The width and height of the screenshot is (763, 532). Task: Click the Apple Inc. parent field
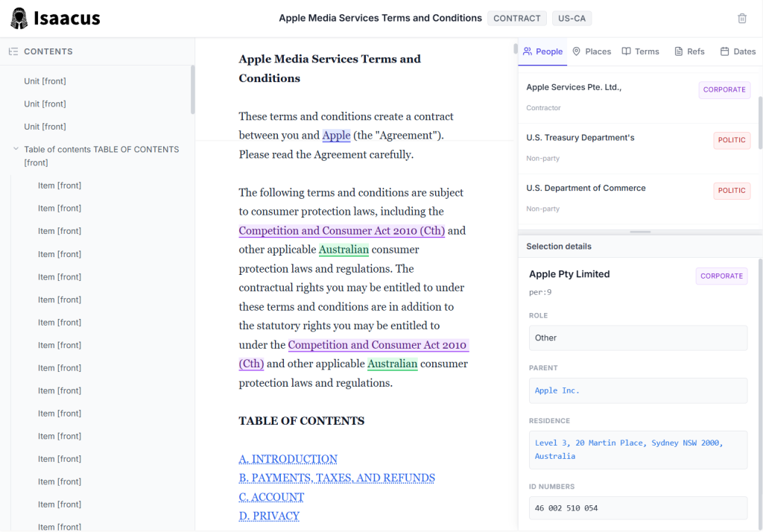tap(638, 390)
